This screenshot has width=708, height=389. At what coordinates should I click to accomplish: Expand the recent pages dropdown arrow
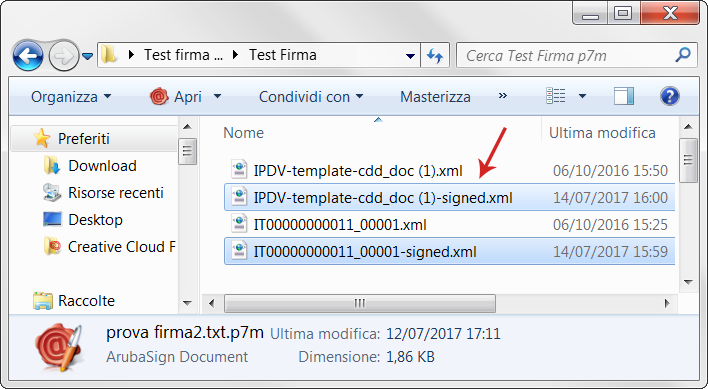(88, 56)
